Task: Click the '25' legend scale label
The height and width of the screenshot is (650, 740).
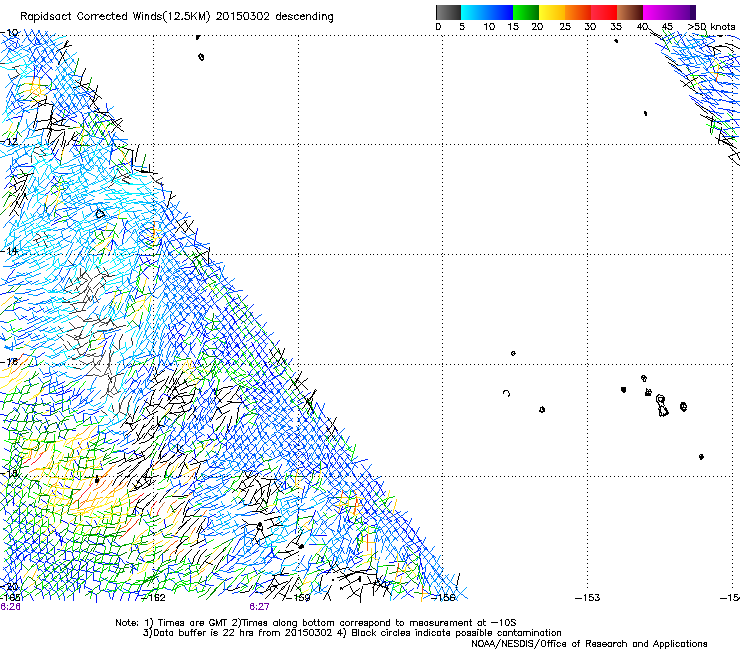Action: [x=565, y=27]
